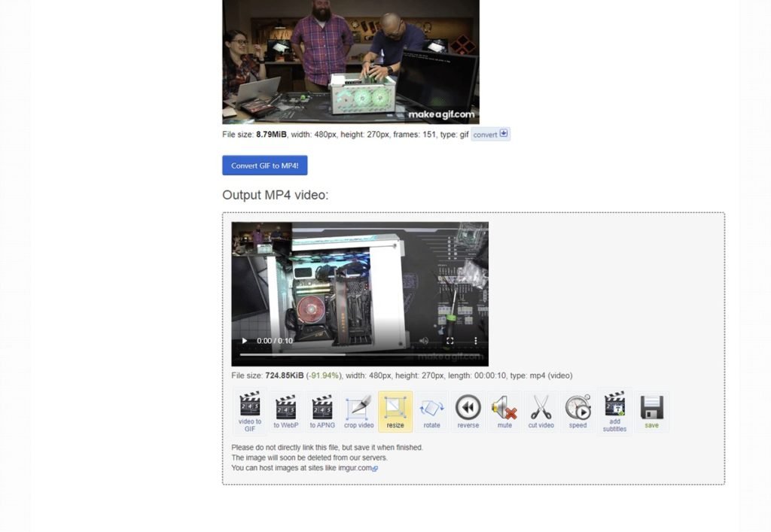771x532 pixels.
Task: Click 'Please do not directly link this file' note
Action: (x=327, y=448)
